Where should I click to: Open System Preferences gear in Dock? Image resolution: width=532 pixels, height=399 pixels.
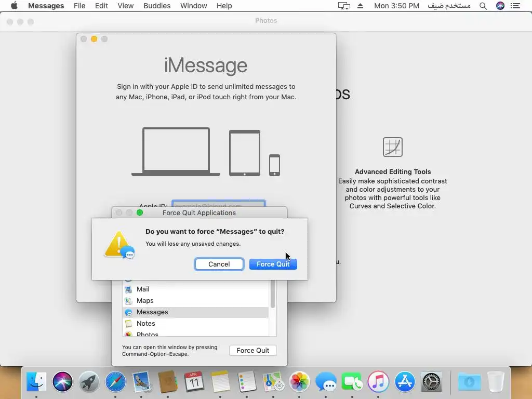click(x=431, y=381)
